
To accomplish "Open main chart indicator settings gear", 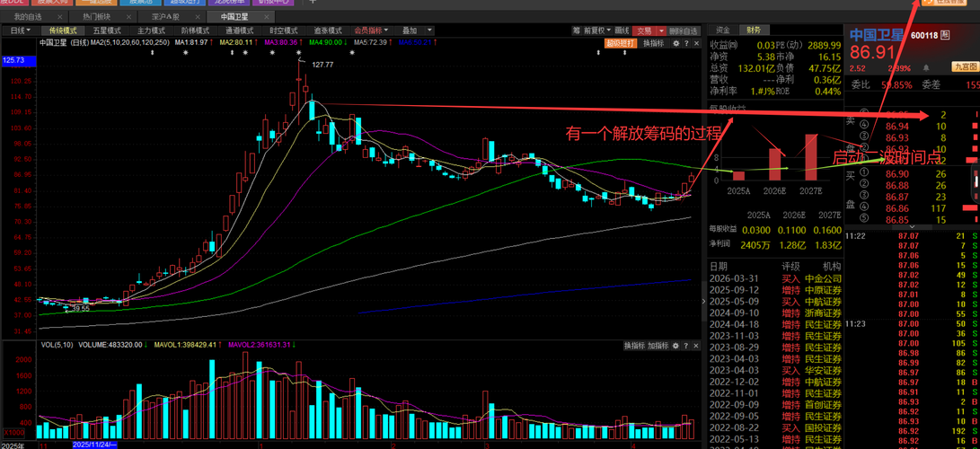I will click(676, 43).
